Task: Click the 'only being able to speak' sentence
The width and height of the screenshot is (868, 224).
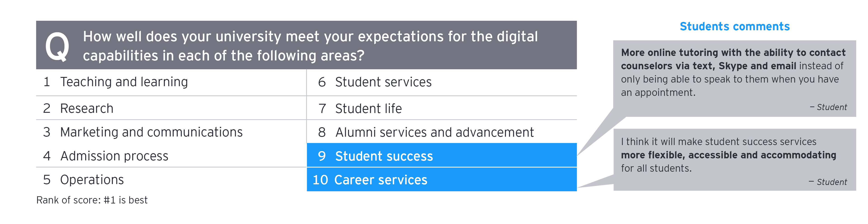Action: [x=730, y=79]
